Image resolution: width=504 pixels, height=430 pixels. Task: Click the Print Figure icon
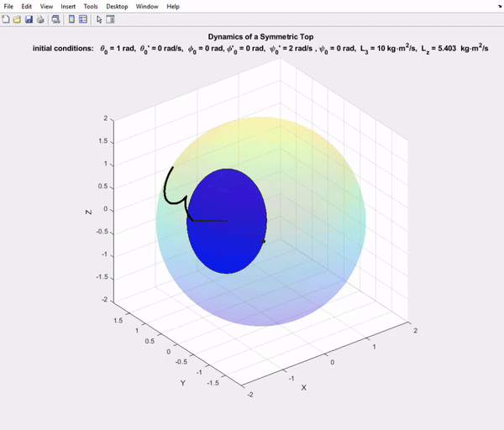[x=40, y=19]
